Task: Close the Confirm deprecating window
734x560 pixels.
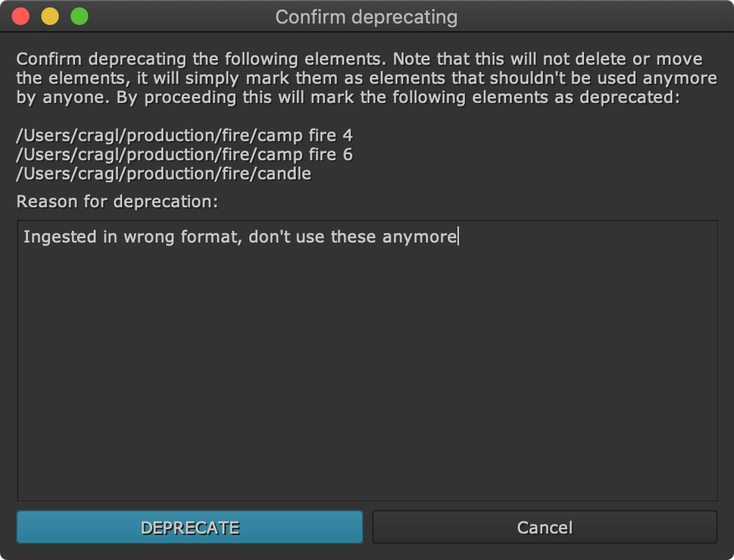Action: 21,16
